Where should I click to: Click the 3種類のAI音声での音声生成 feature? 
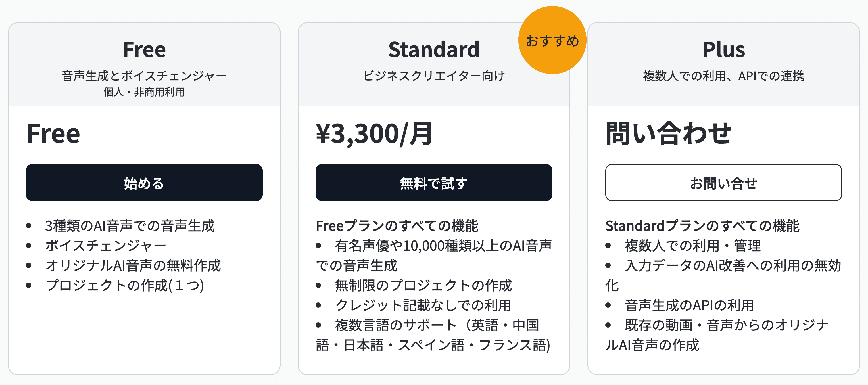point(130,226)
